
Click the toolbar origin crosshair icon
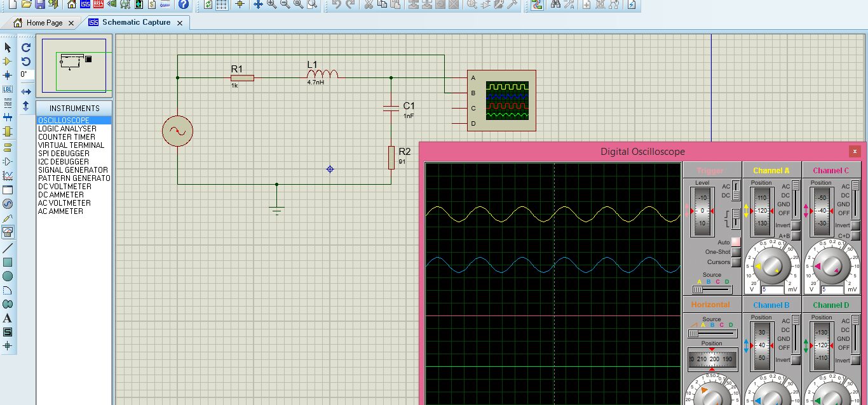click(x=240, y=4)
